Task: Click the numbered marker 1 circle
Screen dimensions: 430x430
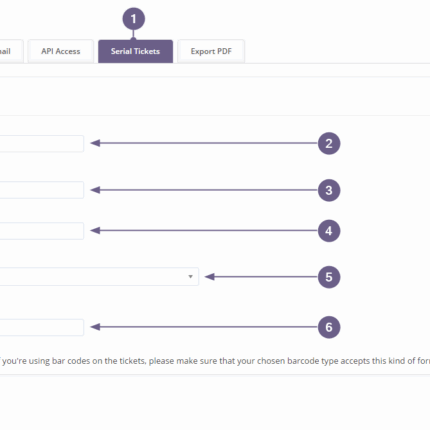Action: pyautogui.click(x=134, y=19)
